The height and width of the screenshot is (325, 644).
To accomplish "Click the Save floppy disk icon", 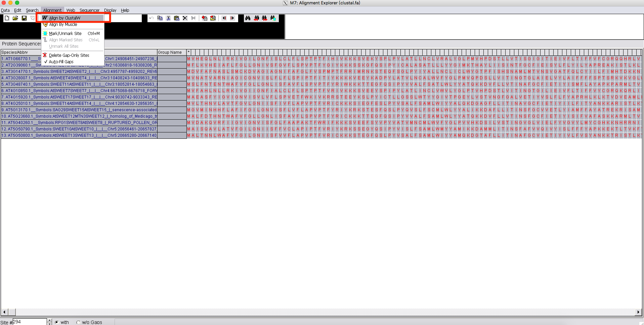I will tap(24, 18).
